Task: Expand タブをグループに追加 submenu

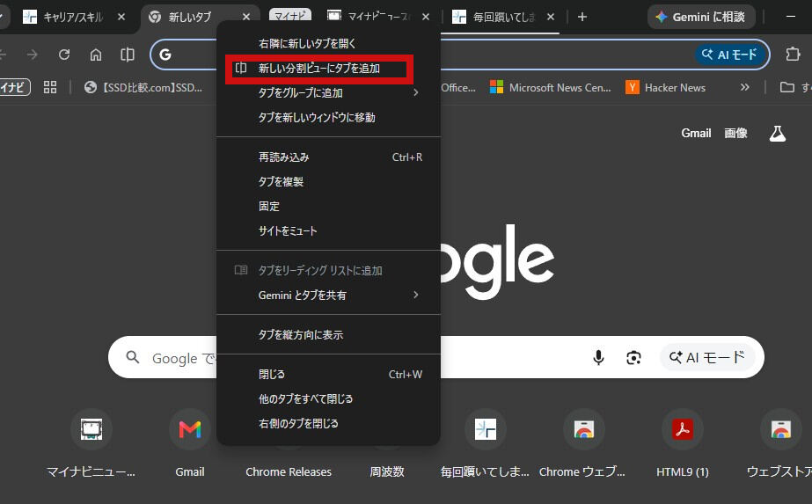Action: coord(328,92)
